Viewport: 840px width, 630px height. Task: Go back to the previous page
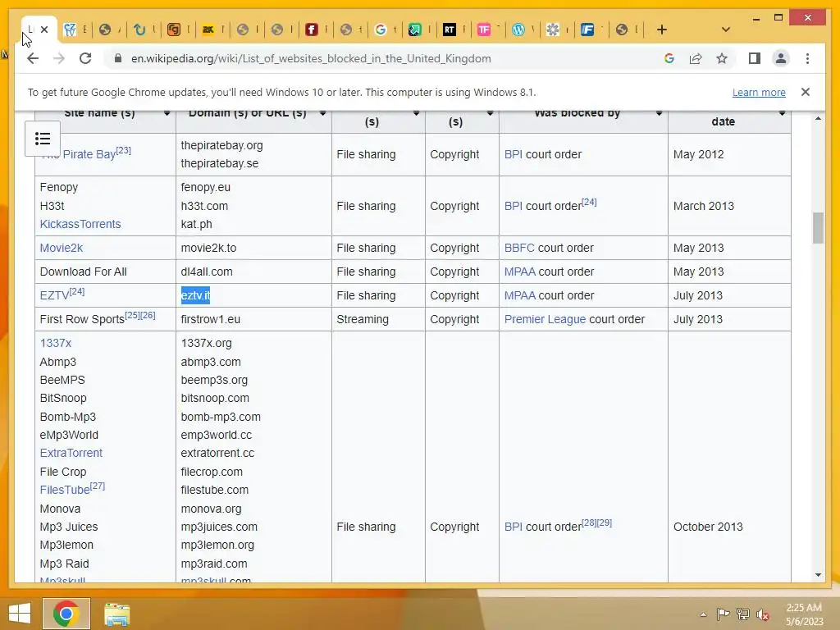point(33,58)
